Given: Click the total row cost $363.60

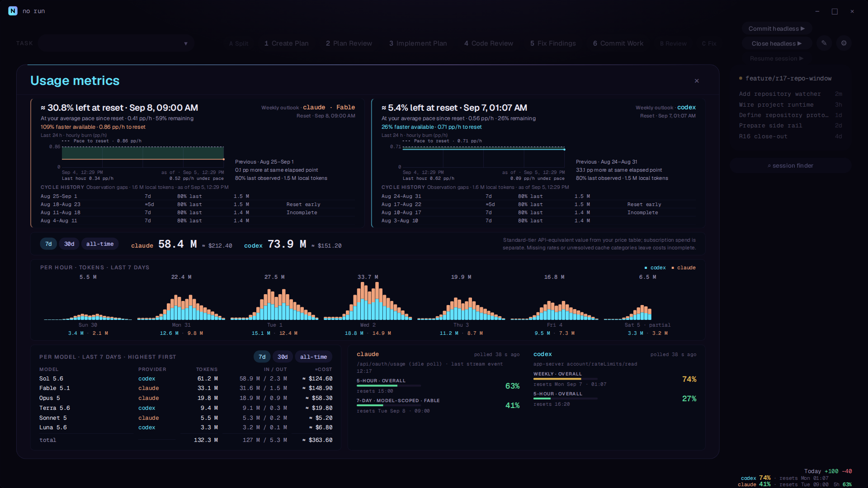Looking at the screenshot, I should pos(318,440).
